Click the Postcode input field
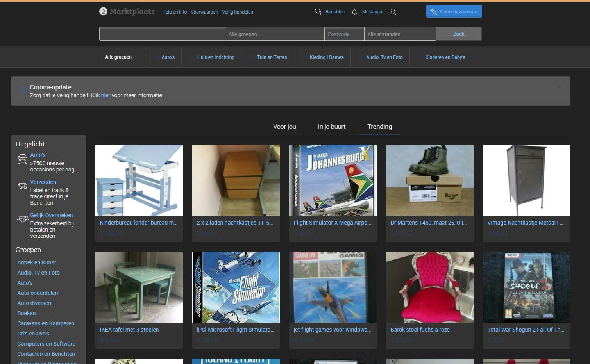This screenshot has height=364, width=590. (x=344, y=34)
